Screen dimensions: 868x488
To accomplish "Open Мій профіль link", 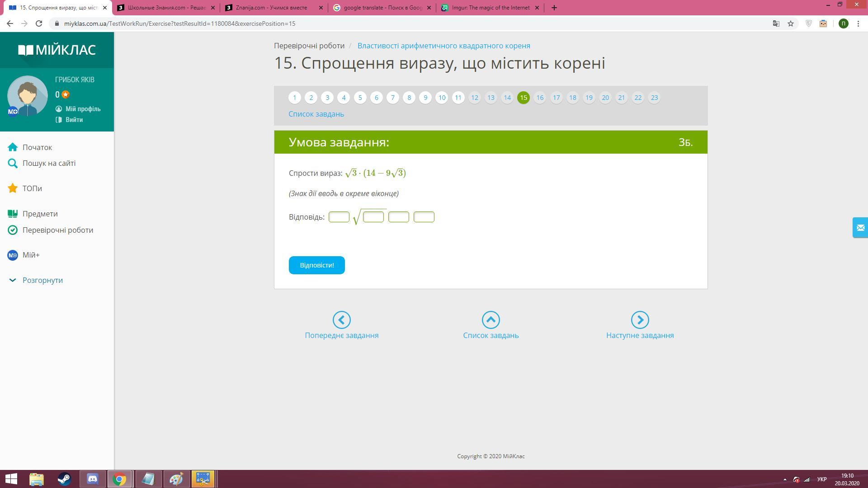I will (83, 109).
